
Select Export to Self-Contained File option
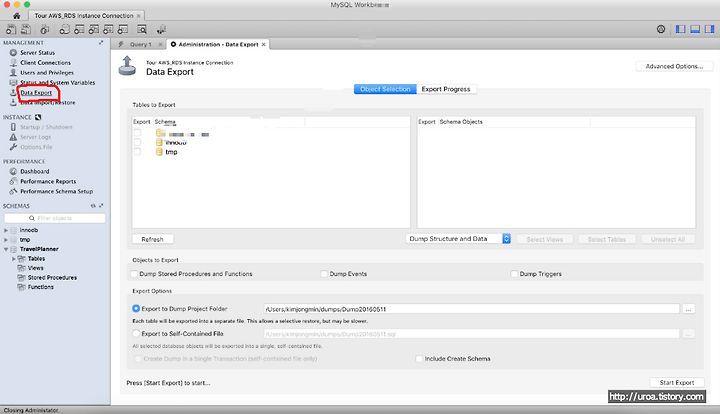click(136, 334)
